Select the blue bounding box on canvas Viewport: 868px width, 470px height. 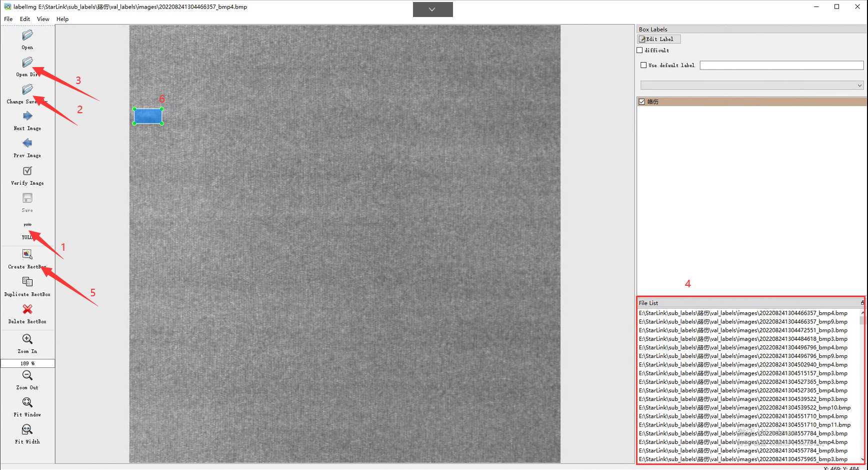[148, 116]
